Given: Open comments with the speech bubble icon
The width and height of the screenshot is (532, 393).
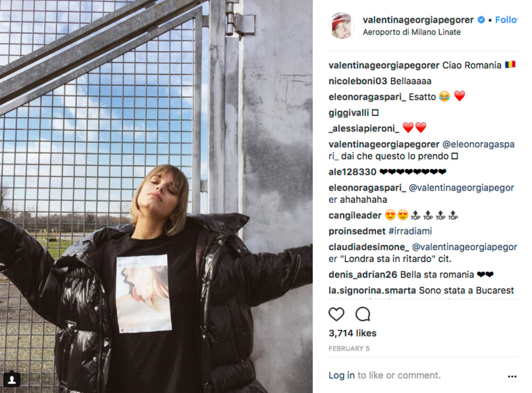Looking at the screenshot, I should click(x=362, y=314).
